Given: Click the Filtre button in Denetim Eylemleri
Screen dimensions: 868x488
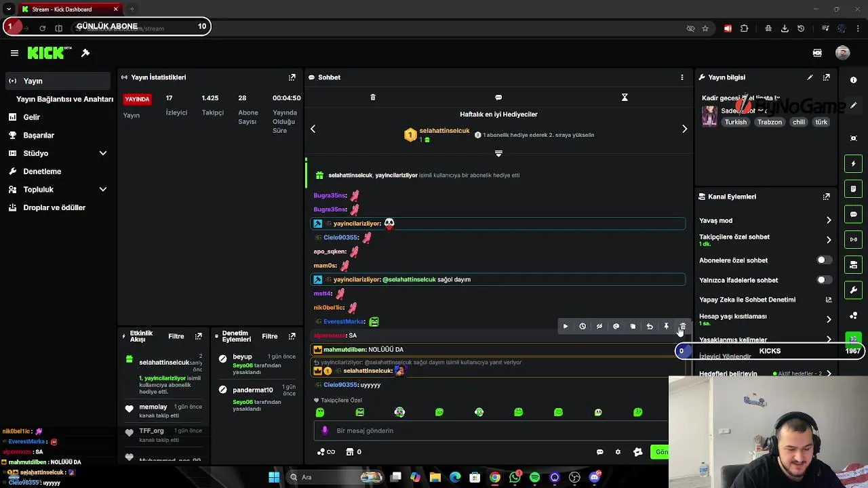Looking at the screenshot, I should click(270, 336).
